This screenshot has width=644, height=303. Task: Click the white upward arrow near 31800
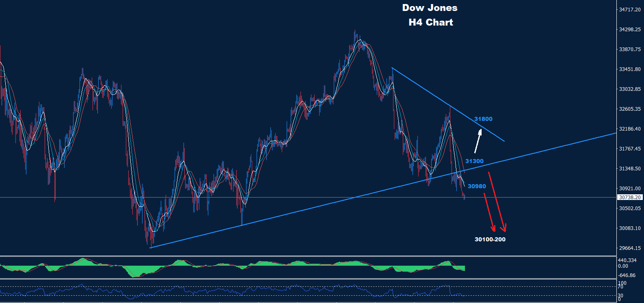pos(478,141)
